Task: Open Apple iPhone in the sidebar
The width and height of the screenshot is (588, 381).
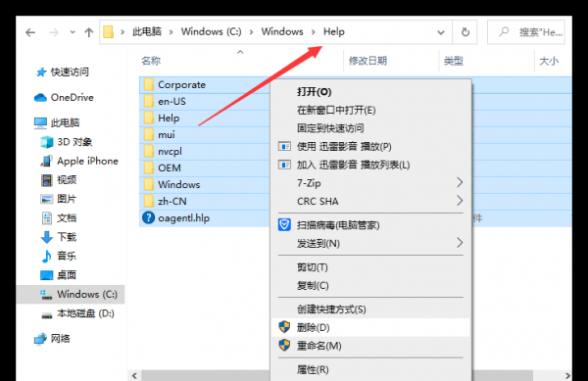Action: point(79,161)
